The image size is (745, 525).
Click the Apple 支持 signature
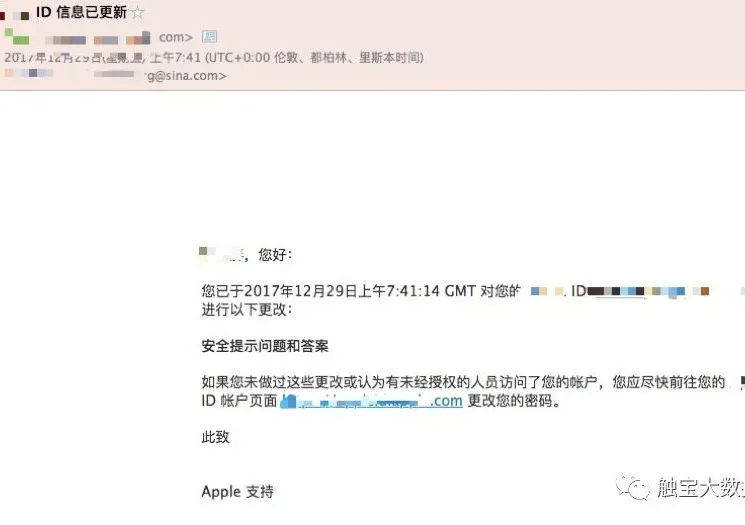pyautogui.click(x=238, y=491)
